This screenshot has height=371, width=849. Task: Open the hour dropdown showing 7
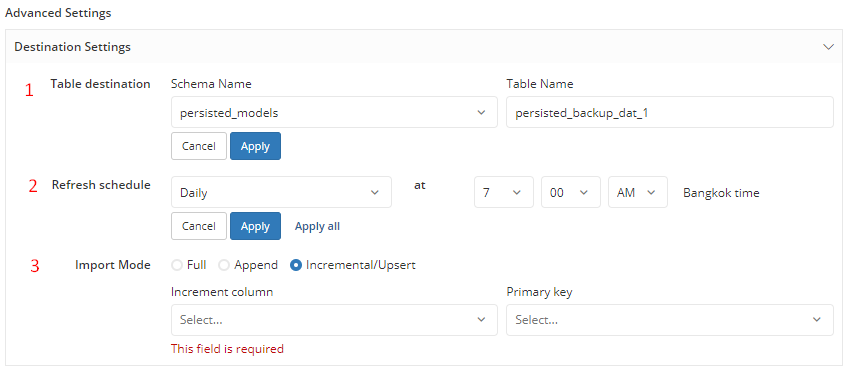click(x=504, y=192)
